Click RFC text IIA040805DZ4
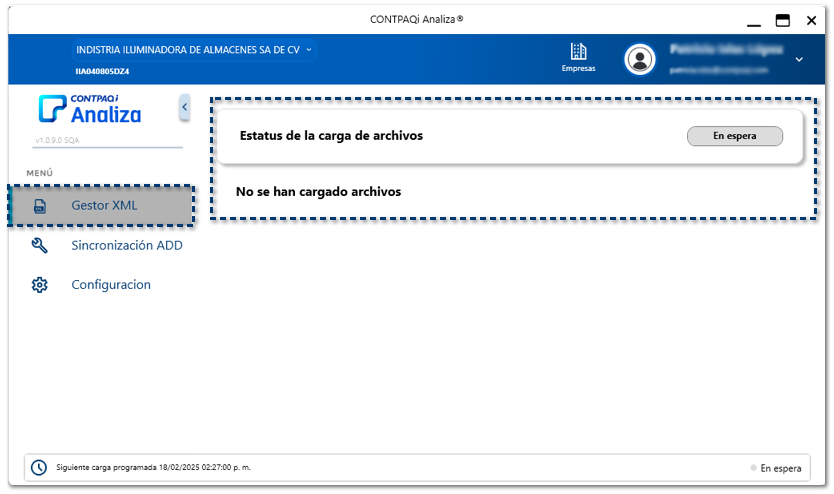The height and width of the screenshot is (494, 834). point(102,71)
